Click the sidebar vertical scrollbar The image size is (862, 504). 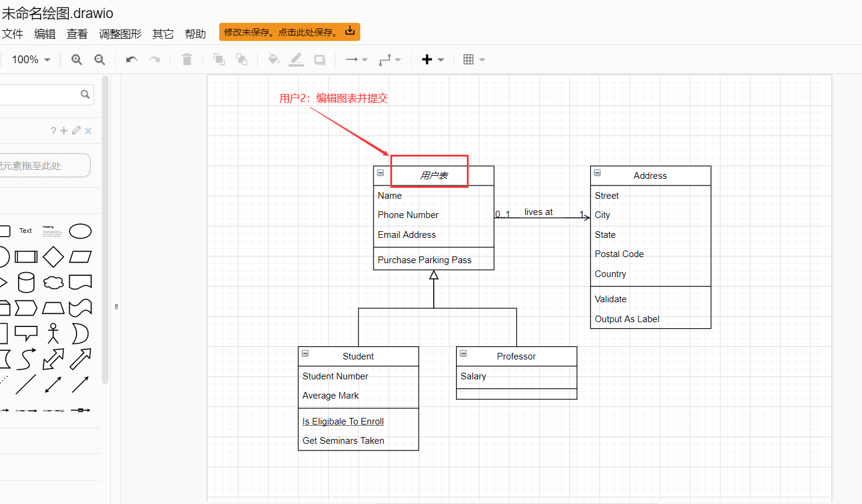105,229
